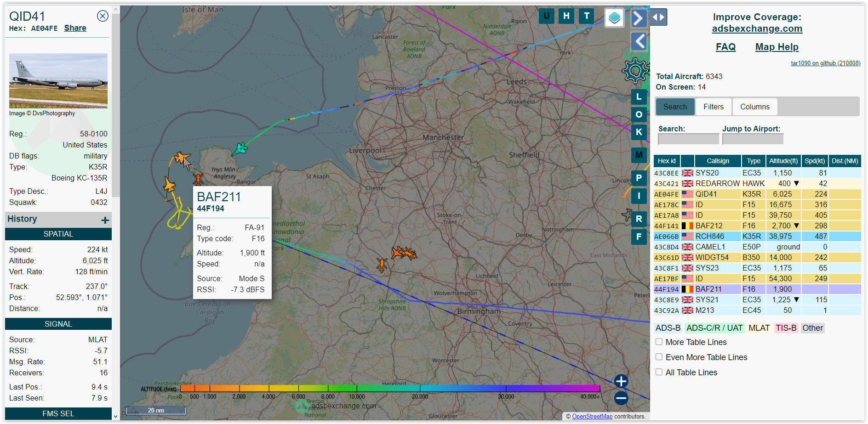The image size is (868, 424).
Task: Select the QID41 row in aircraft table
Action: click(757, 194)
